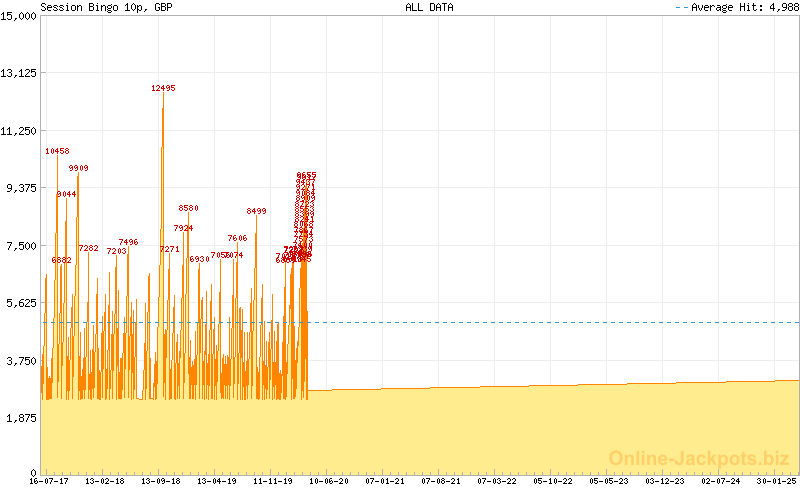The width and height of the screenshot is (800, 490).
Task: Select the 7924 value label
Action: coord(183,228)
